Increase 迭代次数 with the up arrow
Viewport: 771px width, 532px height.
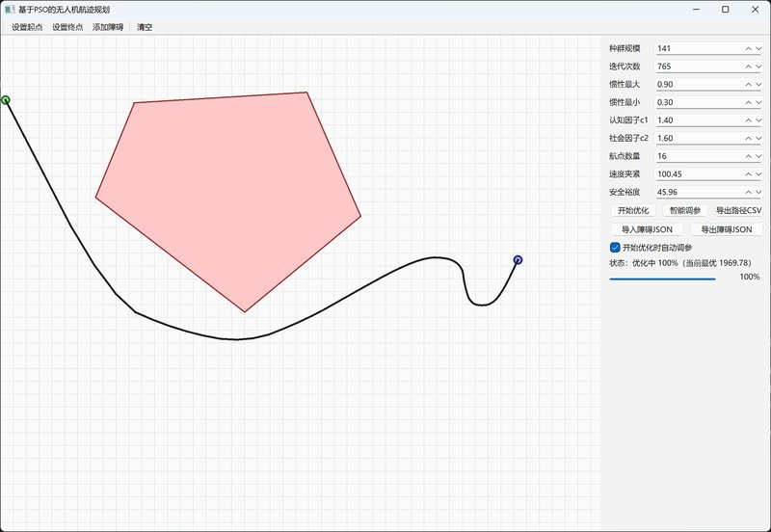tap(748, 66)
